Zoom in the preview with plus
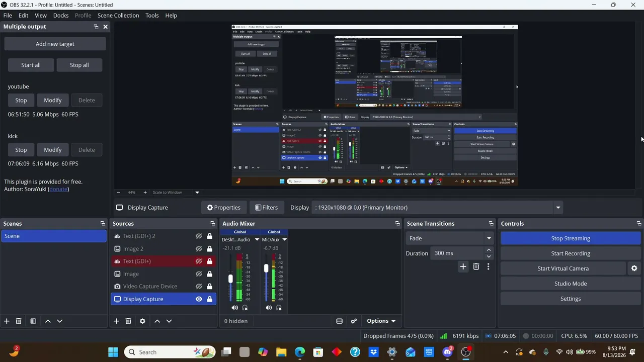The image size is (644, 362). pyautogui.click(x=145, y=193)
